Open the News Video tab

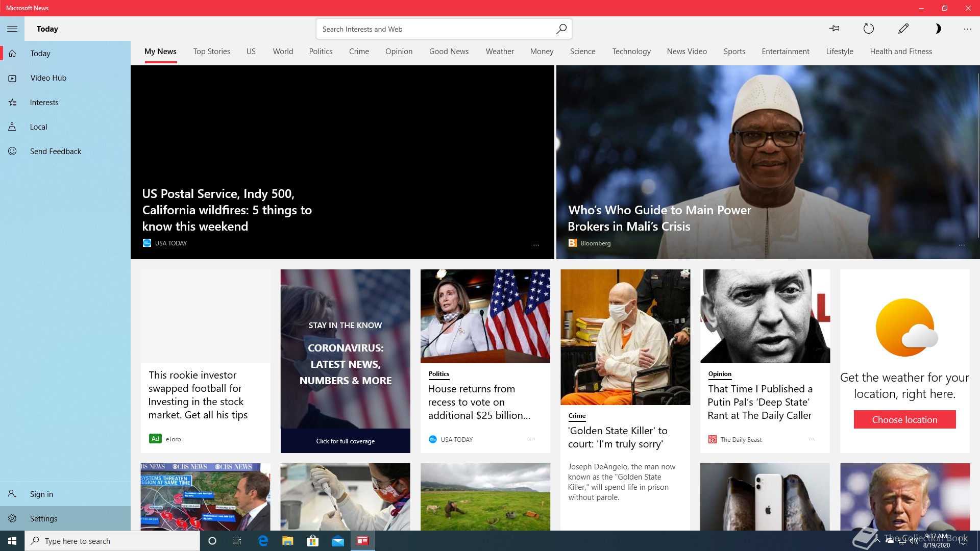[x=687, y=52]
